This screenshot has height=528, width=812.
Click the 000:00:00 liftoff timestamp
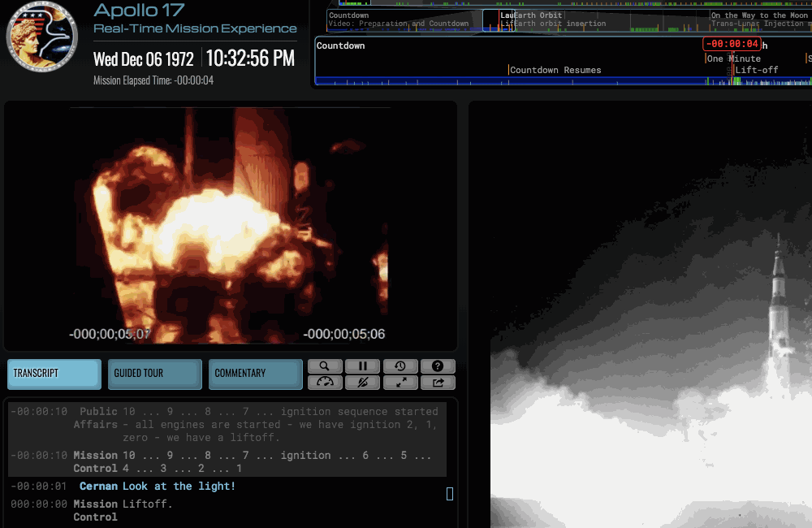point(39,504)
